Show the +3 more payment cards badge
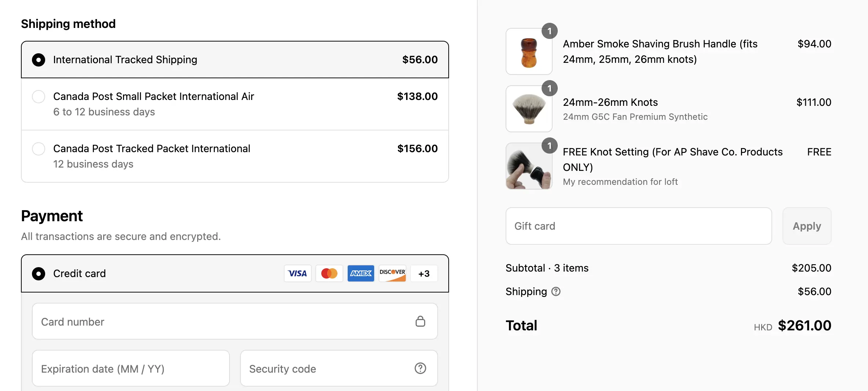Viewport: 868px width, 391px height. (x=424, y=273)
